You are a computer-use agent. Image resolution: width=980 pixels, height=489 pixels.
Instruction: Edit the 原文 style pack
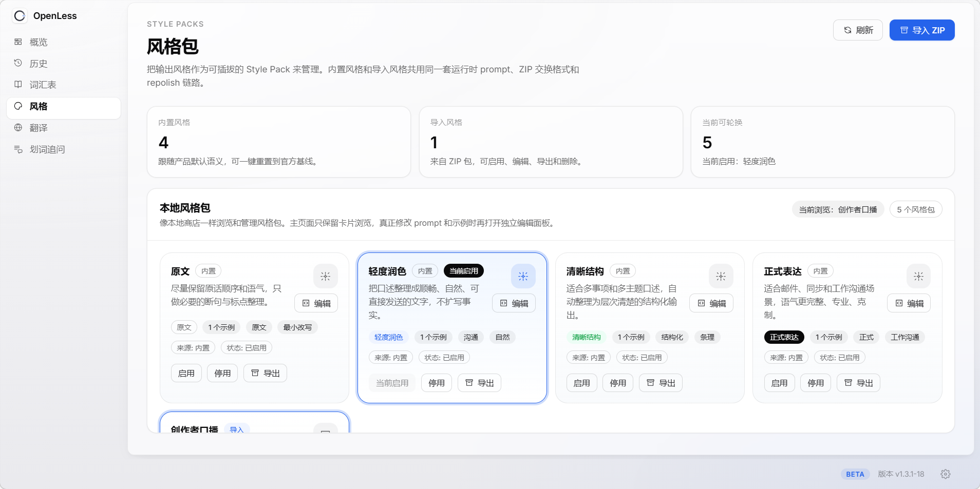[x=316, y=303]
